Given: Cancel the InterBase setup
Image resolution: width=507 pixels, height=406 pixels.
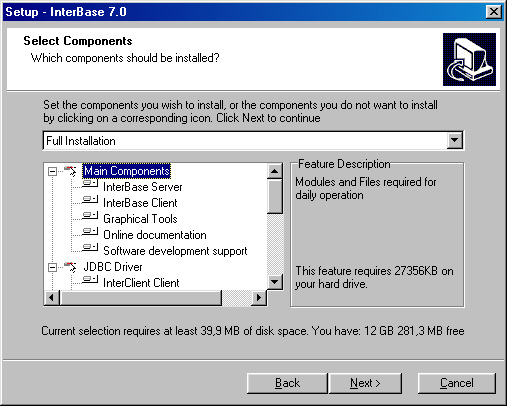Looking at the screenshot, I should pyautogui.click(x=457, y=383).
